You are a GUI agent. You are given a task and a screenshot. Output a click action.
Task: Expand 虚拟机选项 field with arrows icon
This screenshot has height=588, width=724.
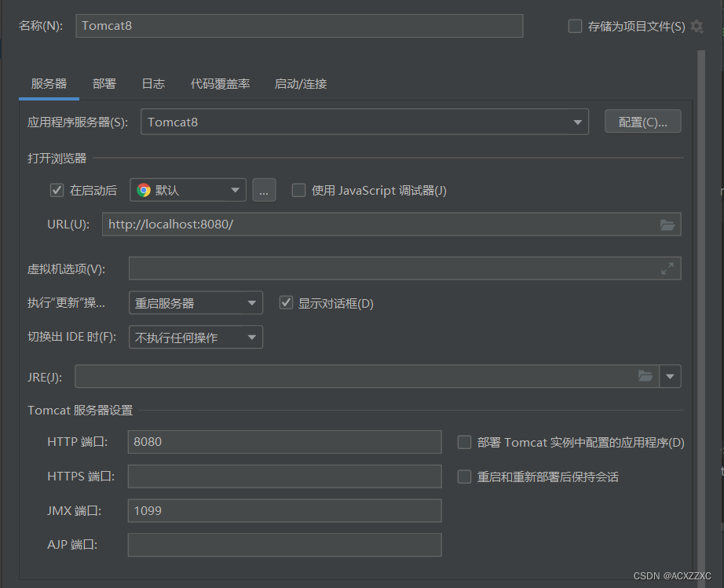[667, 268]
